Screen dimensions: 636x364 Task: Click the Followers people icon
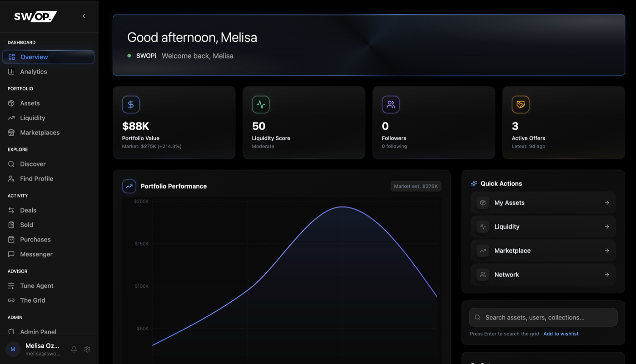[x=391, y=104]
